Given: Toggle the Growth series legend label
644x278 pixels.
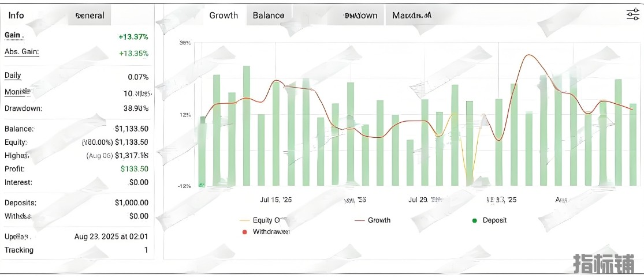Looking at the screenshot, I should coord(379,220).
